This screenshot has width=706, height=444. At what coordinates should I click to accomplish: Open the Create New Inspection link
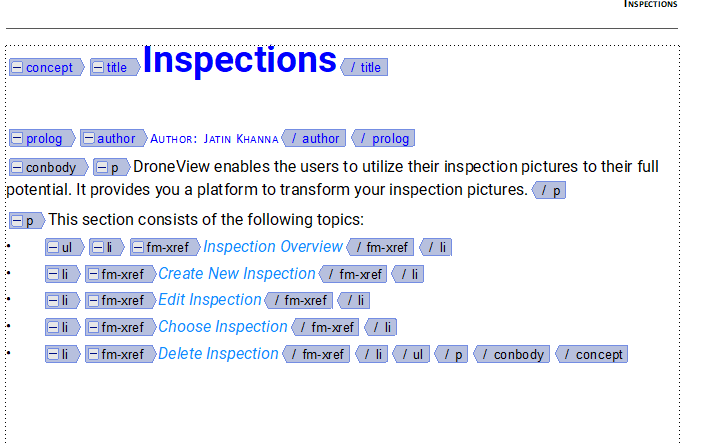(x=237, y=274)
